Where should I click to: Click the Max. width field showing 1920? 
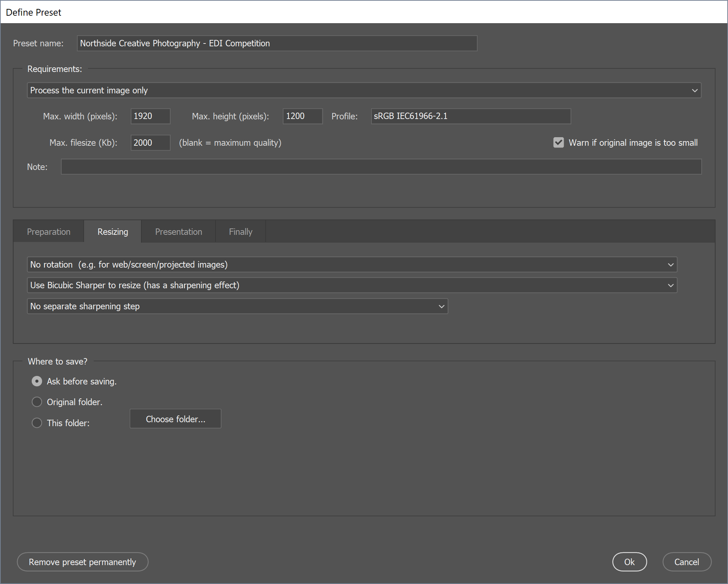pyautogui.click(x=150, y=116)
